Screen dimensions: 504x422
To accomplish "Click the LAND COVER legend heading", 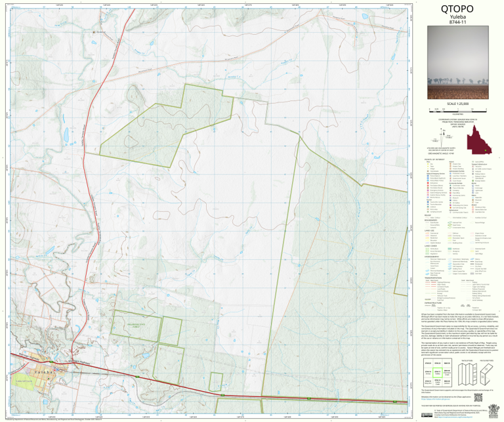I will [x=430, y=246].
